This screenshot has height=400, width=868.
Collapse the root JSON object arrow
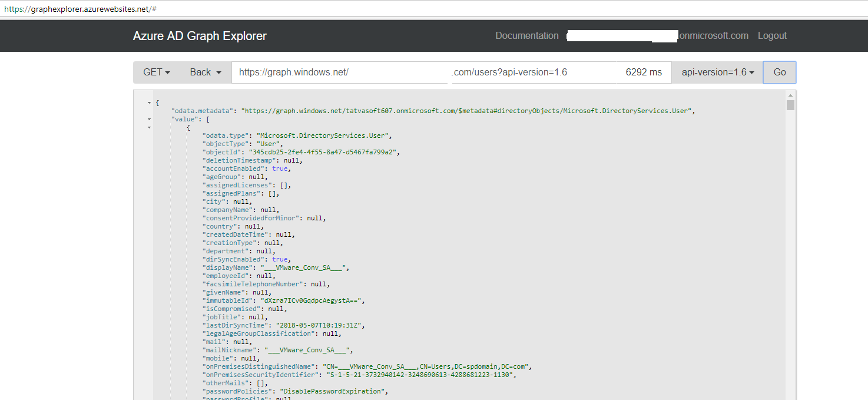(x=150, y=103)
